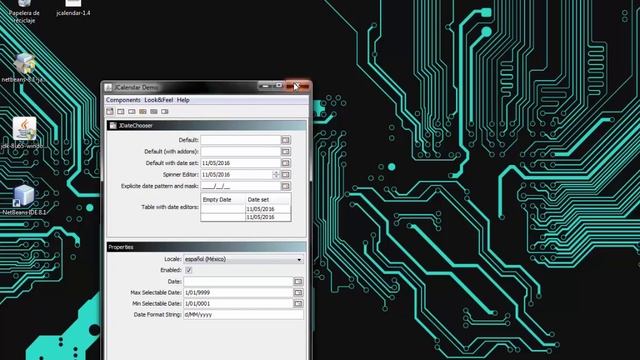Open calendar popup for the Default field
This screenshot has width=640, height=360.
coord(286,140)
